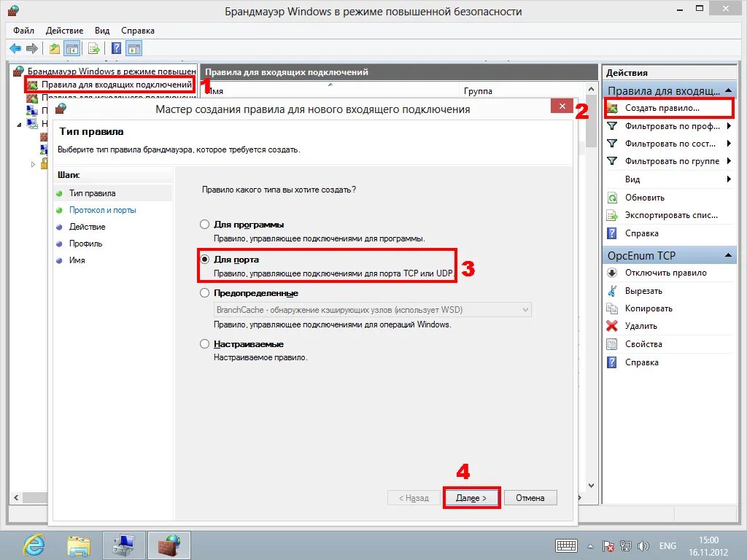Open Internet Explorer from the taskbar
The width and height of the screenshot is (747, 560).
[34, 545]
